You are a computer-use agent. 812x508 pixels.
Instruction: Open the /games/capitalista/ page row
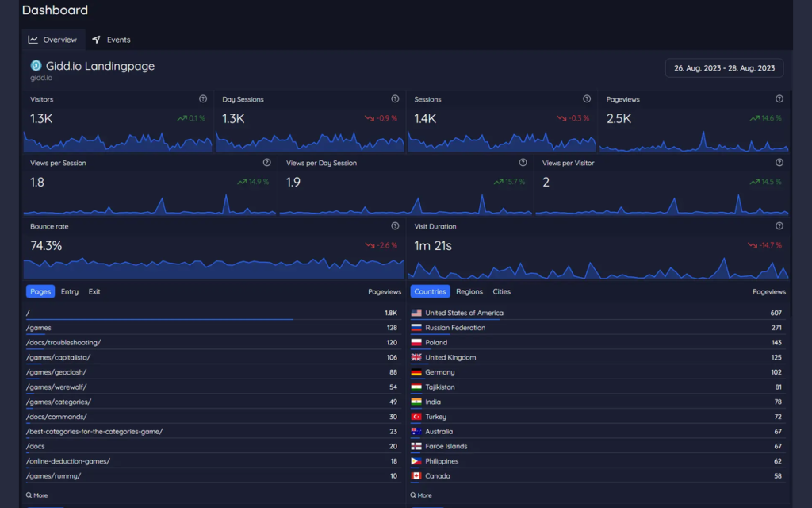click(x=212, y=357)
